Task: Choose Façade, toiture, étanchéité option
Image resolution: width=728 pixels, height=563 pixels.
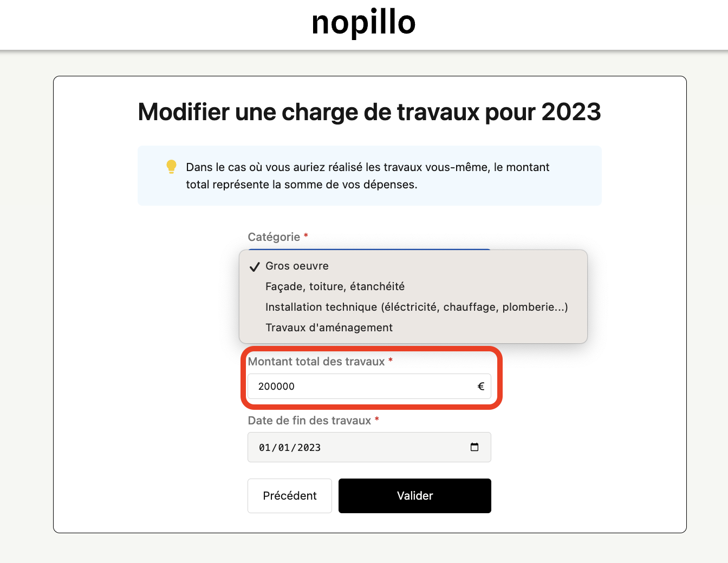Action: 335,286
